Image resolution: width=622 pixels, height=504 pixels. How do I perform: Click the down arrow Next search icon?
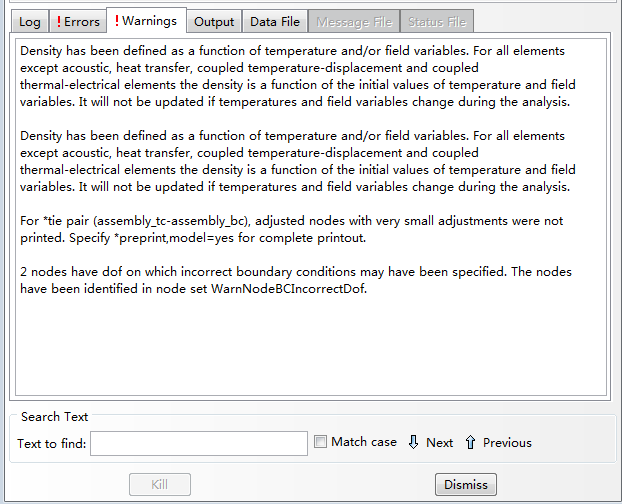413,442
